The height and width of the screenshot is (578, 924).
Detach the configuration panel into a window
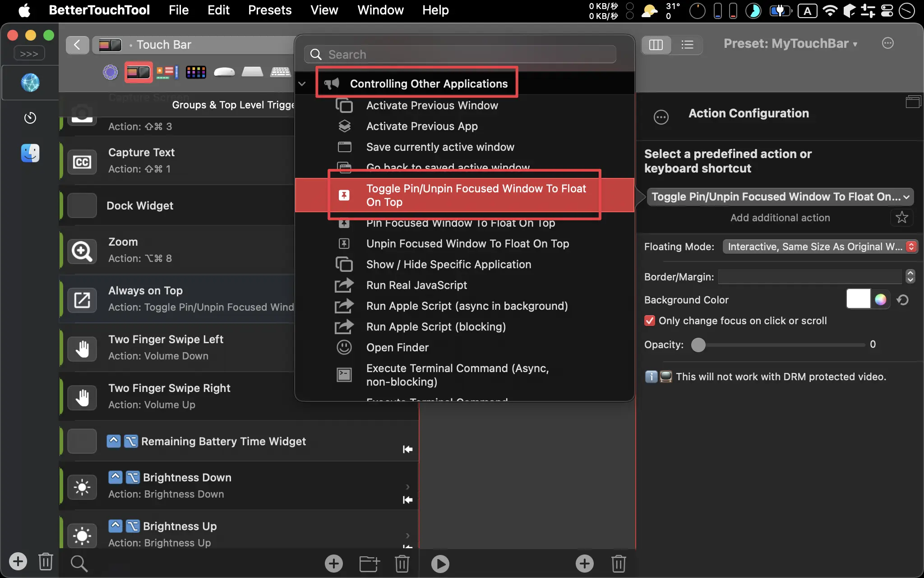913,102
